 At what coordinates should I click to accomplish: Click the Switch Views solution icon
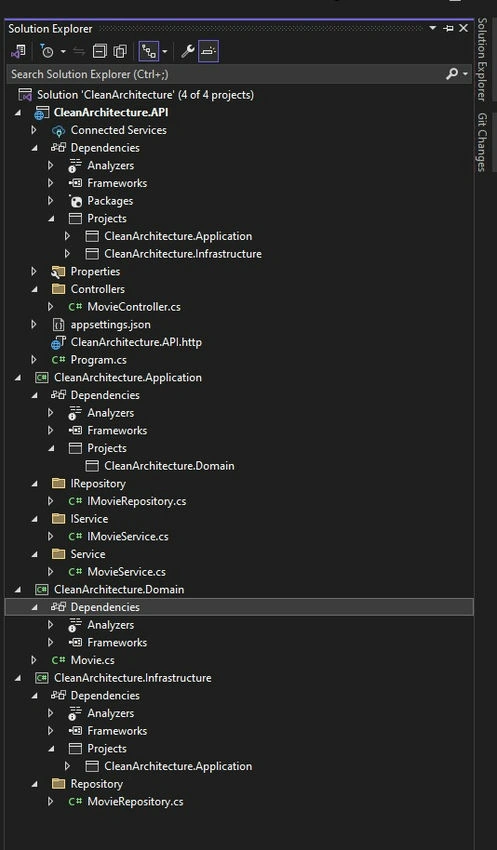coord(18,51)
